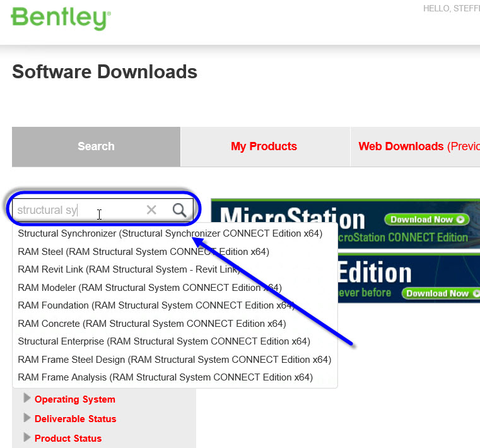Expand the Operating System filter arrow
Screen dimensions: 480x448
click(x=27, y=398)
